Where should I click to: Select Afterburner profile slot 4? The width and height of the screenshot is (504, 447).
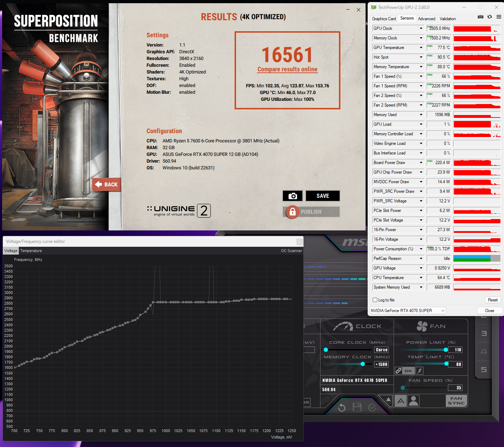pos(484,351)
